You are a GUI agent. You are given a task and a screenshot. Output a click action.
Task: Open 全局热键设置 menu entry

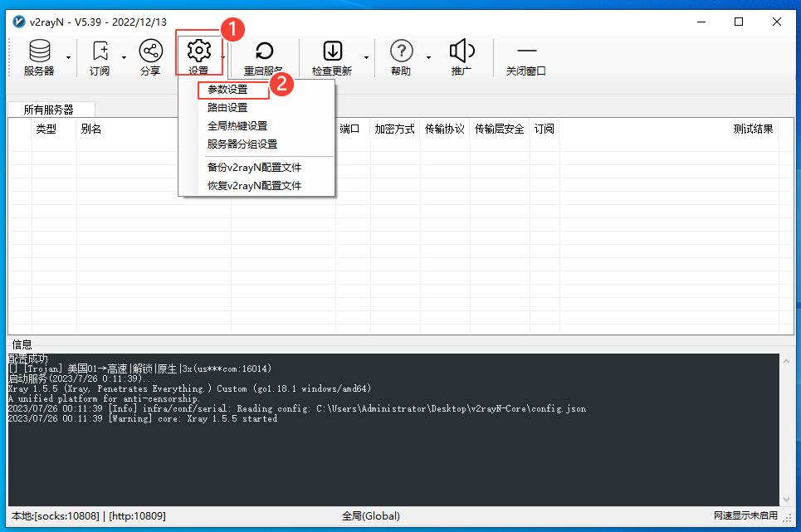pos(238,126)
